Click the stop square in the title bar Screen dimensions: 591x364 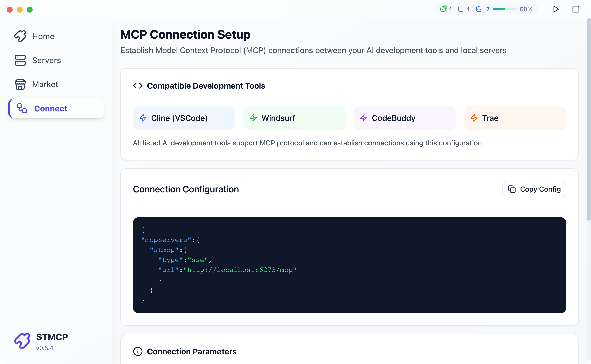pos(575,9)
